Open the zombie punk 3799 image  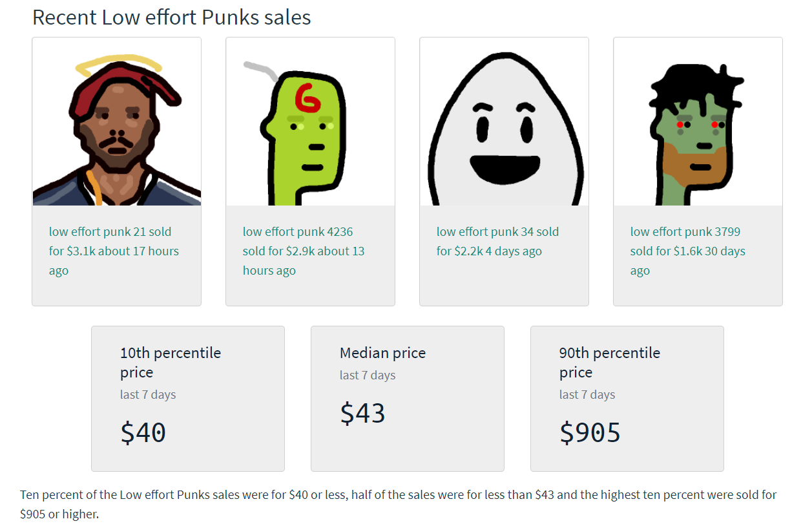click(698, 121)
